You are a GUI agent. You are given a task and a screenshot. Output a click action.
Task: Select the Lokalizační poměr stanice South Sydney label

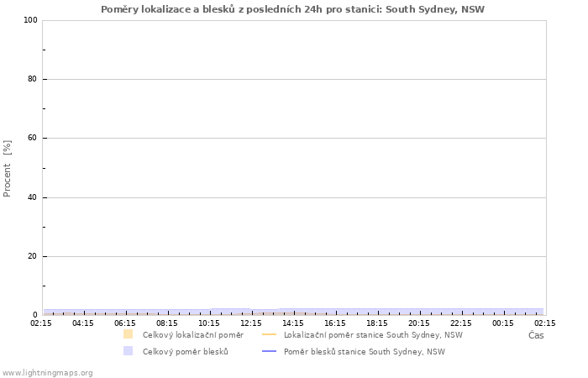pos(373,334)
